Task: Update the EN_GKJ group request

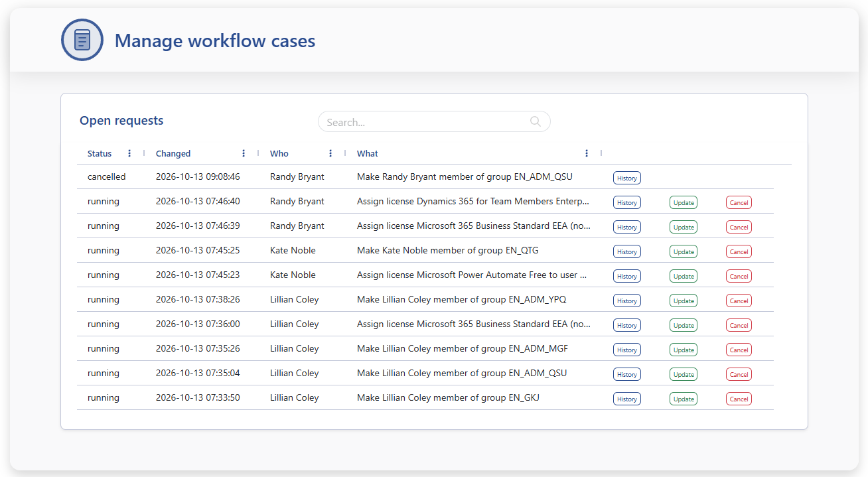Action: click(684, 399)
